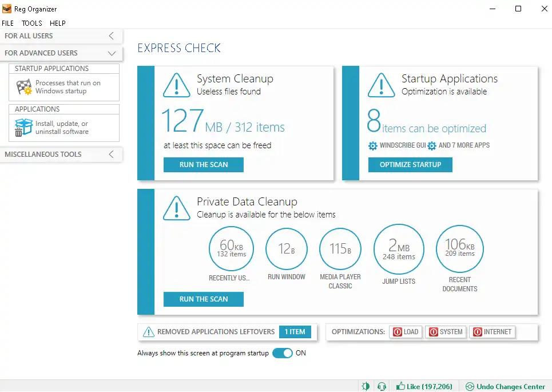This screenshot has width=552, height=392.
Task: Toggle Always show this screen at startup
Action: coord(283,353)
